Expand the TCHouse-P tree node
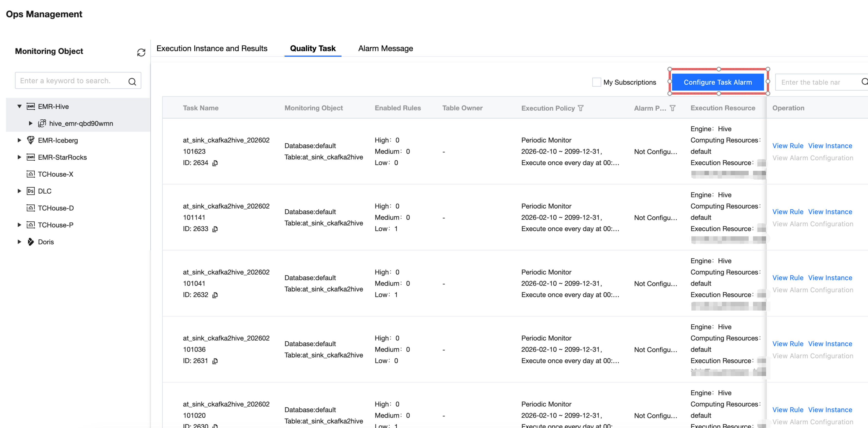Screen dimensions: 868x428 coord(19,225)
